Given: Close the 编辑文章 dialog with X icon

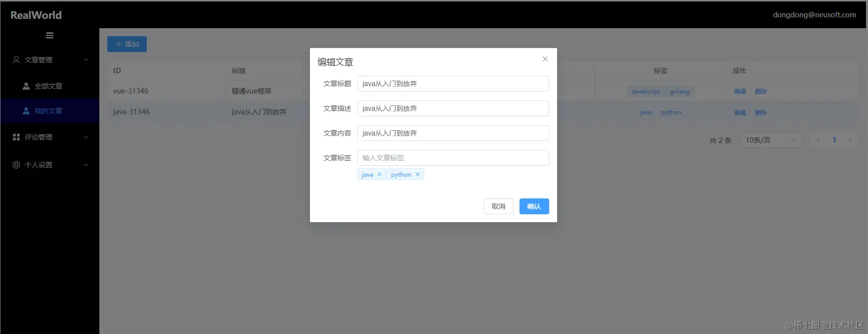Looking at the screenshot, I should coord(545,59).
